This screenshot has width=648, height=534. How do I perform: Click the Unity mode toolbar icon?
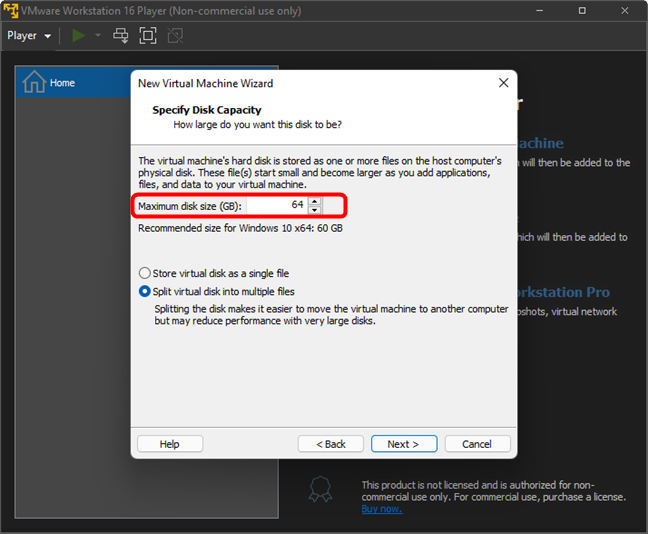click(175, 36)
